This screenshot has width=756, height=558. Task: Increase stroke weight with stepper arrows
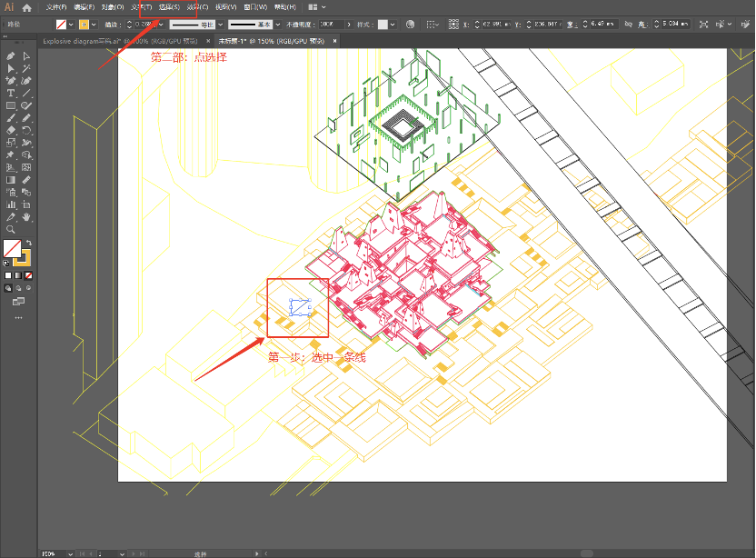point(129,22)
